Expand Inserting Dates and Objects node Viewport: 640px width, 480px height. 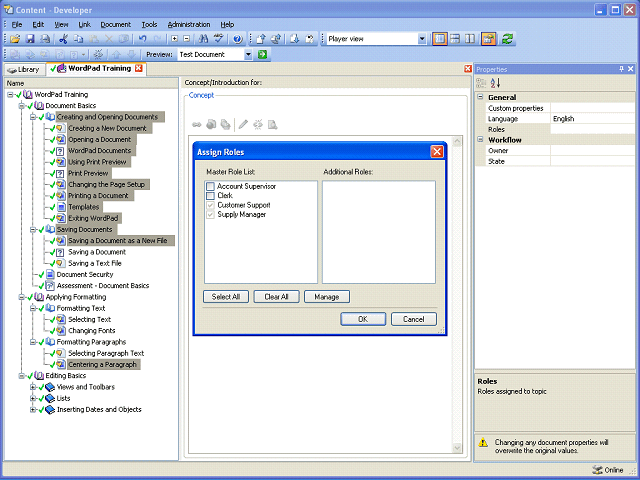point(33,409)
